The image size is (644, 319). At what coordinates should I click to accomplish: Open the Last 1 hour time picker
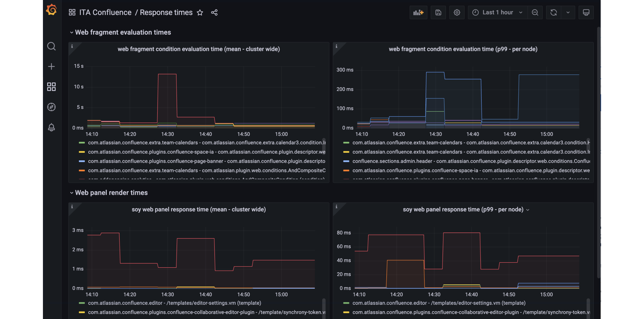point(498,13)
